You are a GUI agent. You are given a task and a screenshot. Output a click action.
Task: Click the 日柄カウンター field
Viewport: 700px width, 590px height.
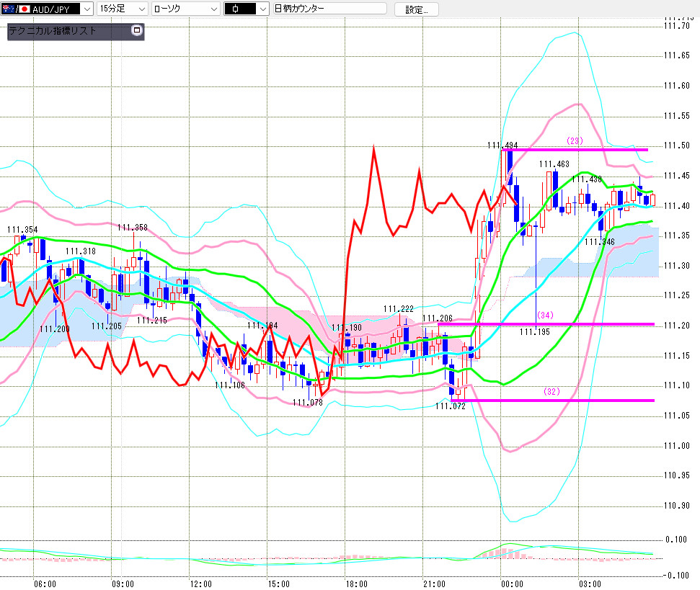[329, 9]
